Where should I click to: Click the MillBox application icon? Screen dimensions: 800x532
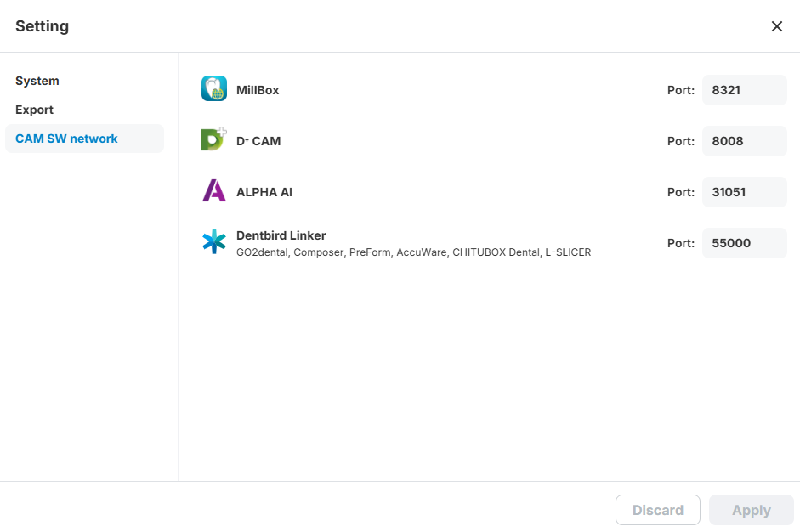click(x=214, y=89)
